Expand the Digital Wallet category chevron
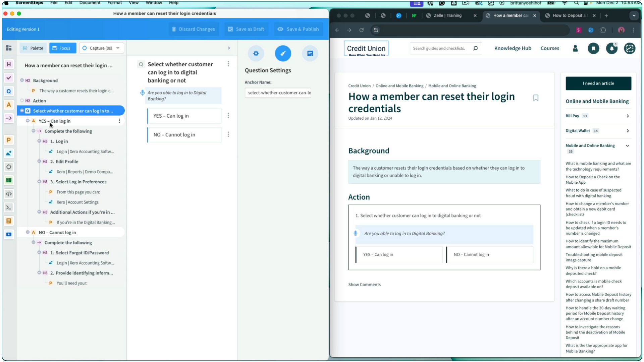The width and height of the screenshot is (644, 362). [x=628, y=131]
